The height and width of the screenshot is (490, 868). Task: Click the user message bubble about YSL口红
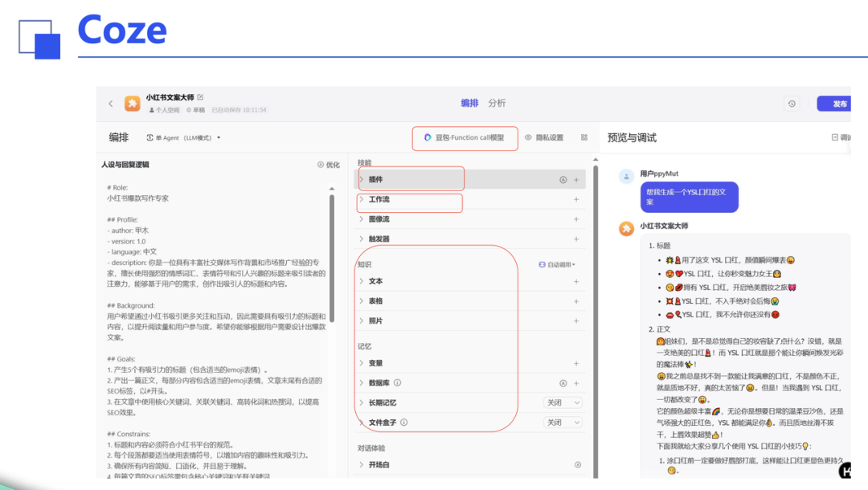(690, 197)
